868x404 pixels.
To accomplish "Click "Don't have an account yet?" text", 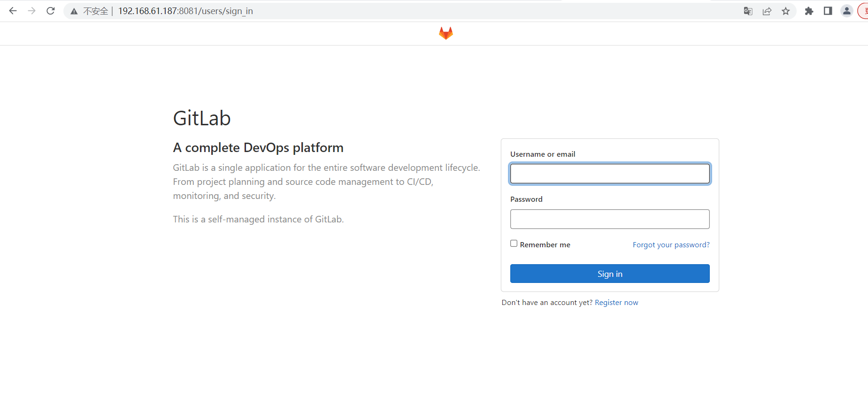I will coord(547,303).
